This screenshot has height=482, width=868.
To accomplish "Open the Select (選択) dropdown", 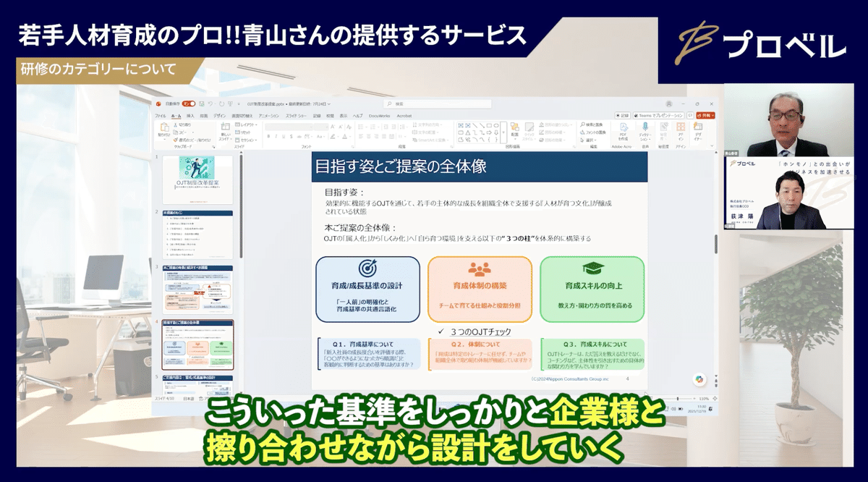I will 588,140.
